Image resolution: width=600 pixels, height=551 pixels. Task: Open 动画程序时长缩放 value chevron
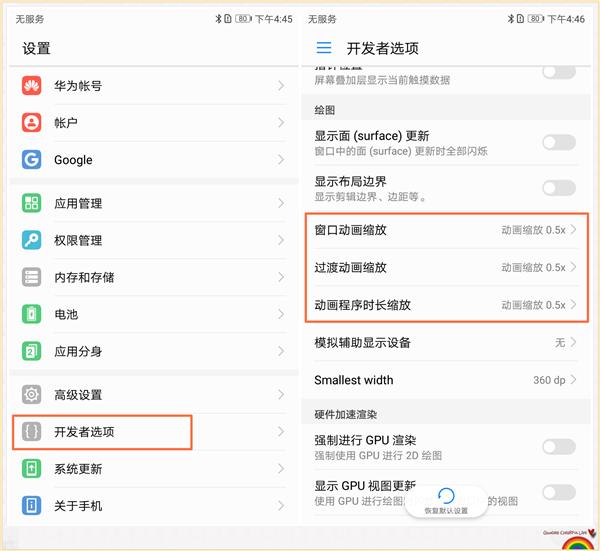[x=573, y=305]
